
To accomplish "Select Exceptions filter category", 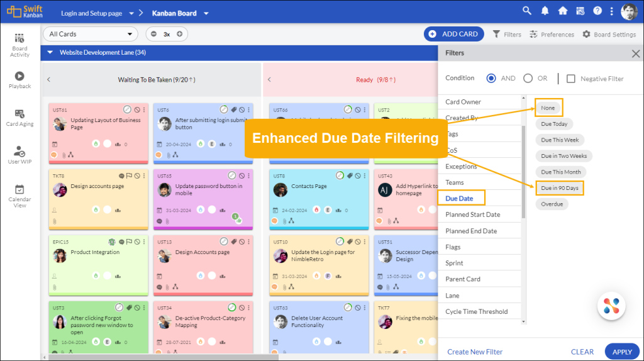I will 480,166.
